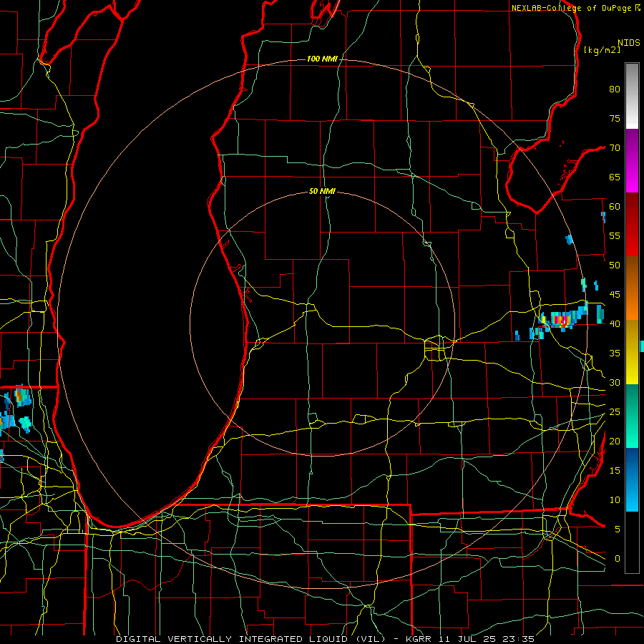
Task: Click the small blue echo in the northeast
Action: tap(570, 239)
